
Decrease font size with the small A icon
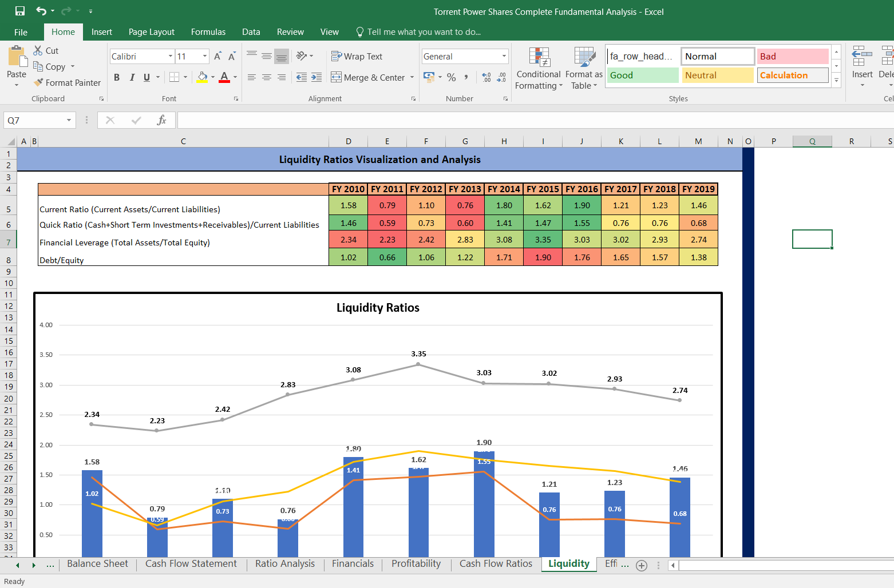232,56
